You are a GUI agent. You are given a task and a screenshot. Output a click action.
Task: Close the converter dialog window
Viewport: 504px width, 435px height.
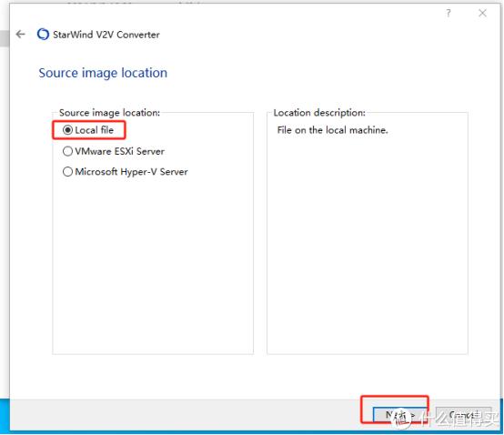(x=482, y=13)
